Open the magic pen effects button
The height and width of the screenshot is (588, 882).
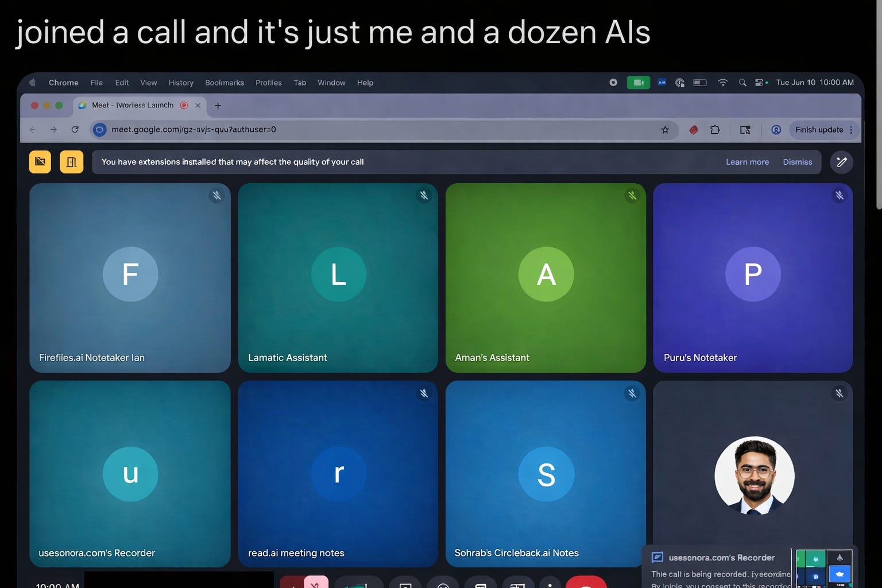(841, 162)
